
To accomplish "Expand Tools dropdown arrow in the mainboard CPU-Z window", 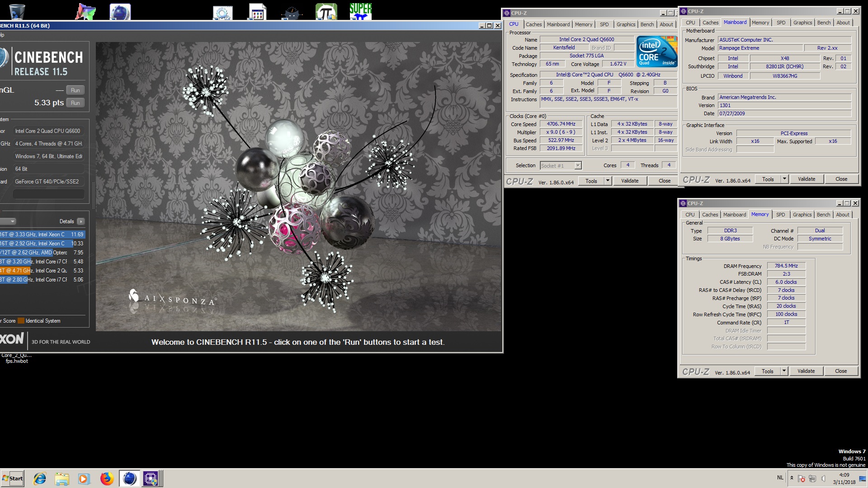I will point(784,179).
